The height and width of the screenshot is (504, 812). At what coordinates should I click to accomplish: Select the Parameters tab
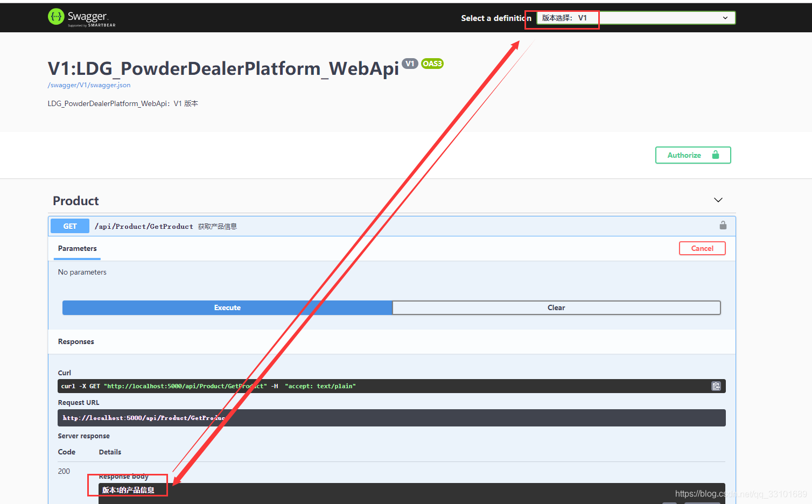coord(78,248)
